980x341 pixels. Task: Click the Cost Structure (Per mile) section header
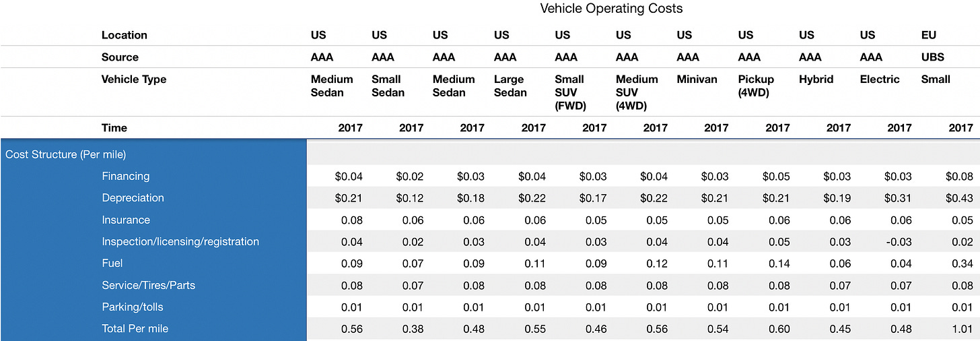[x=65, y=154]
